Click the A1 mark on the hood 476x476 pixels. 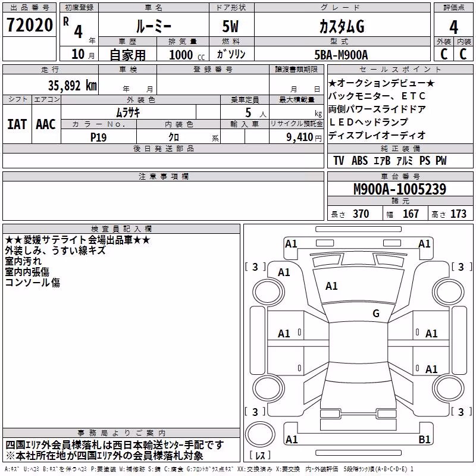point(331,286)
